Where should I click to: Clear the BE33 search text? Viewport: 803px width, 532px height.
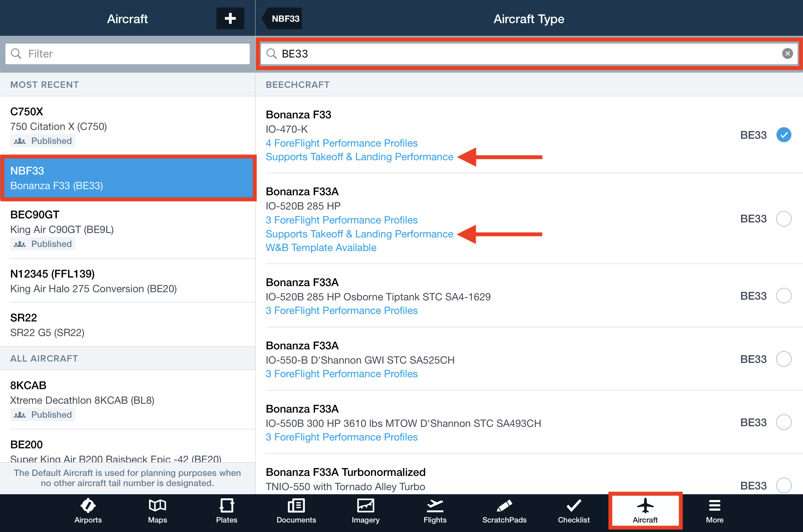click(x=787, y=53)
